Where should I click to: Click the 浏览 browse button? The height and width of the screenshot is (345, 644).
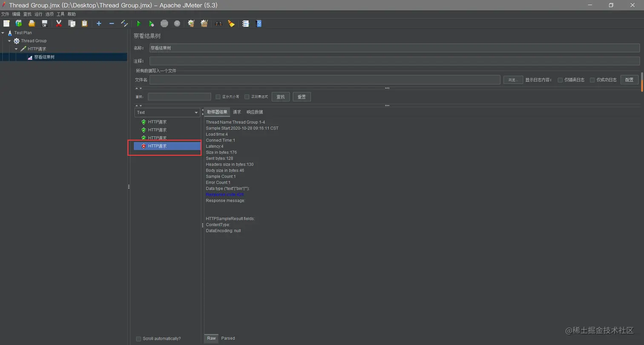pos(513,80)
